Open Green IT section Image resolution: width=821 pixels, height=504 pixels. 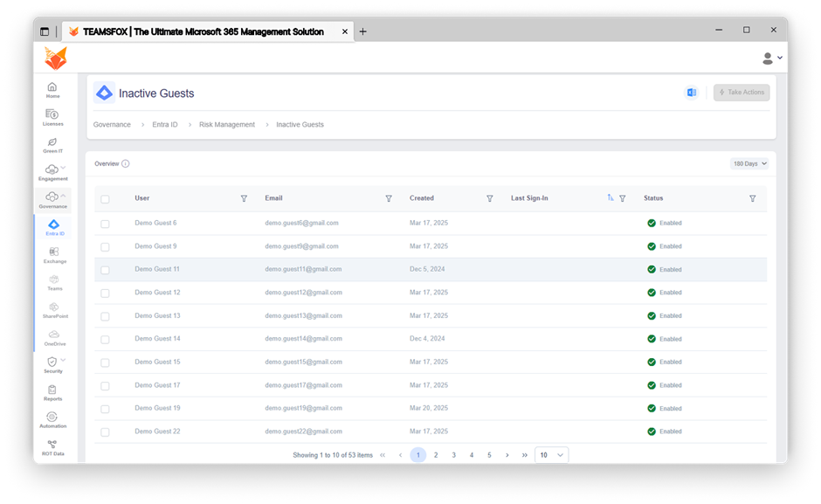tap(52, 145)
